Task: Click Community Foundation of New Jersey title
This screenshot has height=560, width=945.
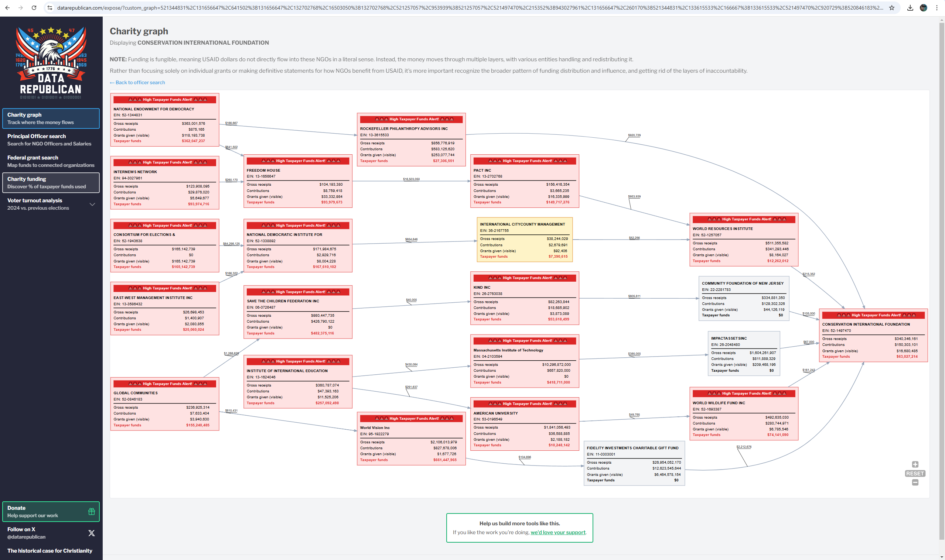Action: pyautogui.click(x=743, y=284)
